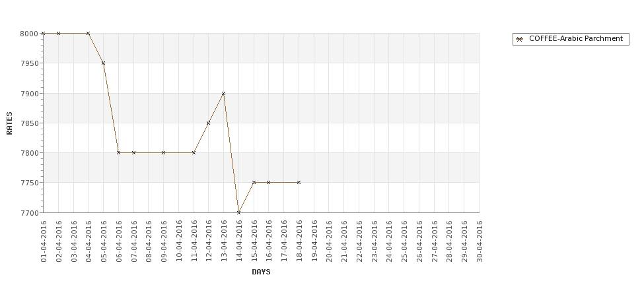The height and width of the screenshot is (283, 644).
Task: Click the 28-04-2016 date label
Action: [x=449, y=241]
